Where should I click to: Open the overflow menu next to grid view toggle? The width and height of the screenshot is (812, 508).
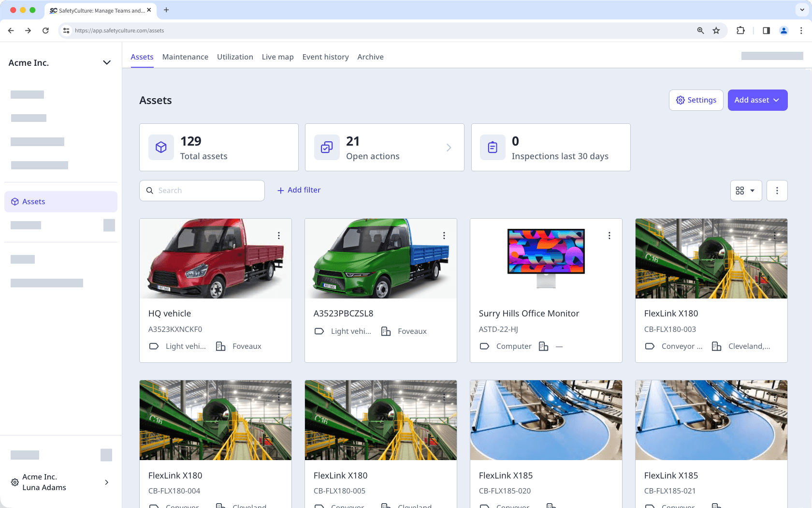point(777,190)
